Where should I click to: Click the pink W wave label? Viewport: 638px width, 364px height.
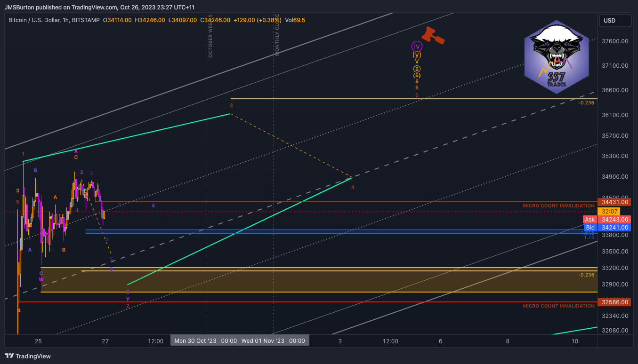(x=41, y=279)
